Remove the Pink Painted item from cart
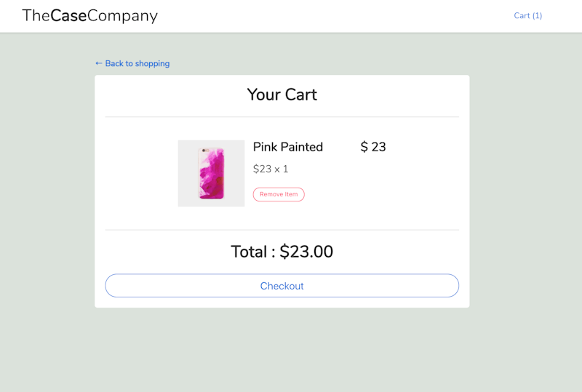Viewport: 582px width, 392px height. click(x=279, y=194)
